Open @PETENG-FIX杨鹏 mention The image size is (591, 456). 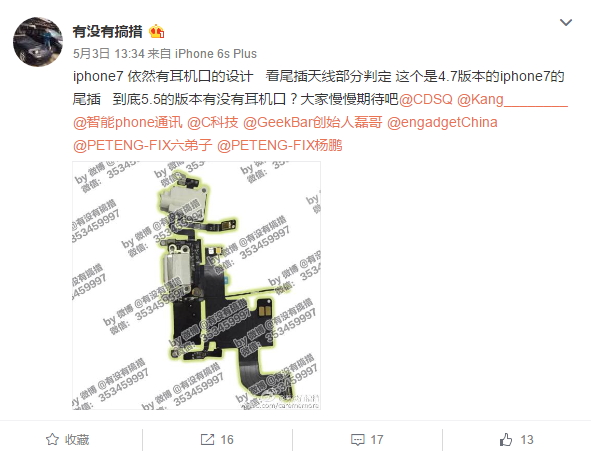280,145
